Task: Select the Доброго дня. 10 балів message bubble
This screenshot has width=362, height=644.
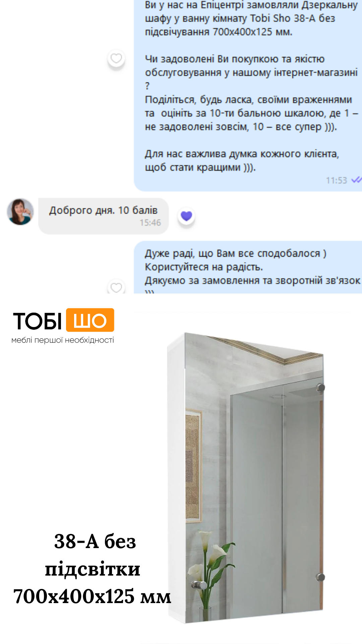Action: [103, 216]
